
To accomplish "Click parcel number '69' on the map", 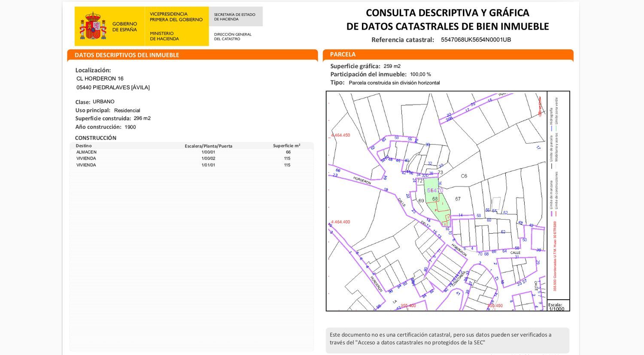I will (421, 201).
